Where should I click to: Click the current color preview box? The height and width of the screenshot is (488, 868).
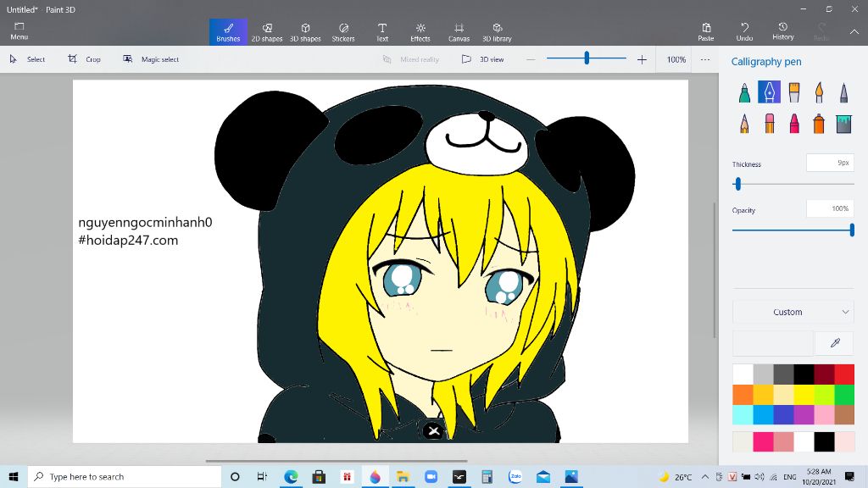(x=773, y=343)
